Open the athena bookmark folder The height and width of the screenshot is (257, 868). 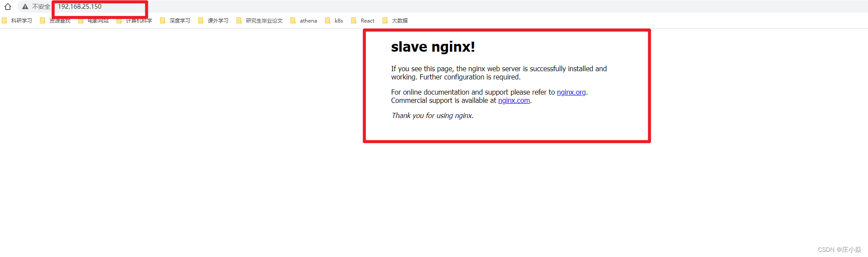click(x=304, y=20)
